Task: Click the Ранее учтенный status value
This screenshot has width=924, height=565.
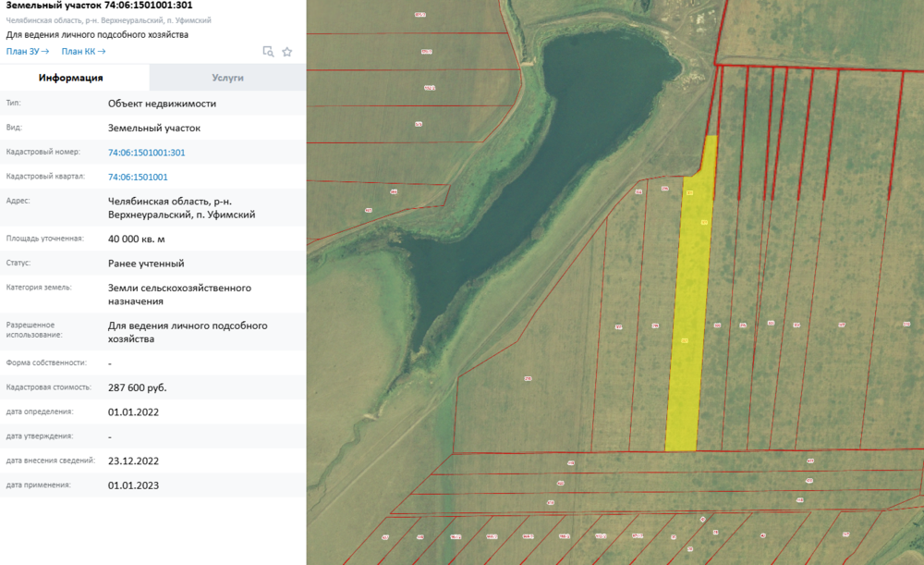Action: pyautogui.click(x=146, y=264)
